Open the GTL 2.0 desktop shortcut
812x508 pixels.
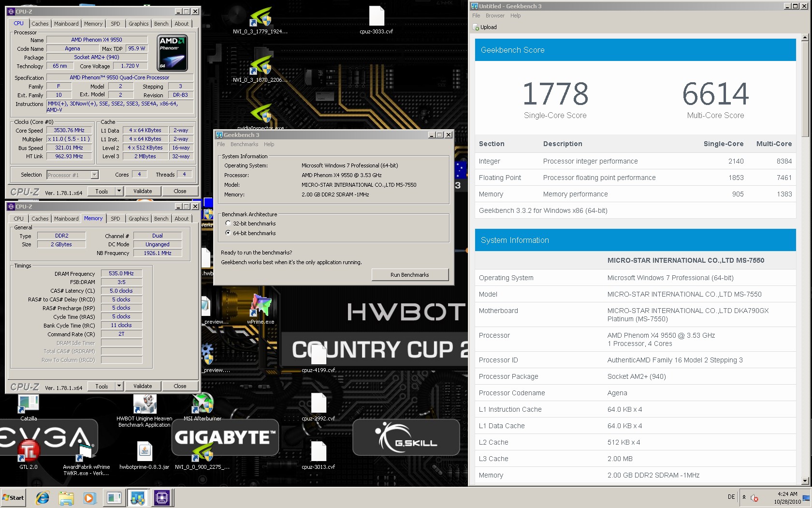29,455
